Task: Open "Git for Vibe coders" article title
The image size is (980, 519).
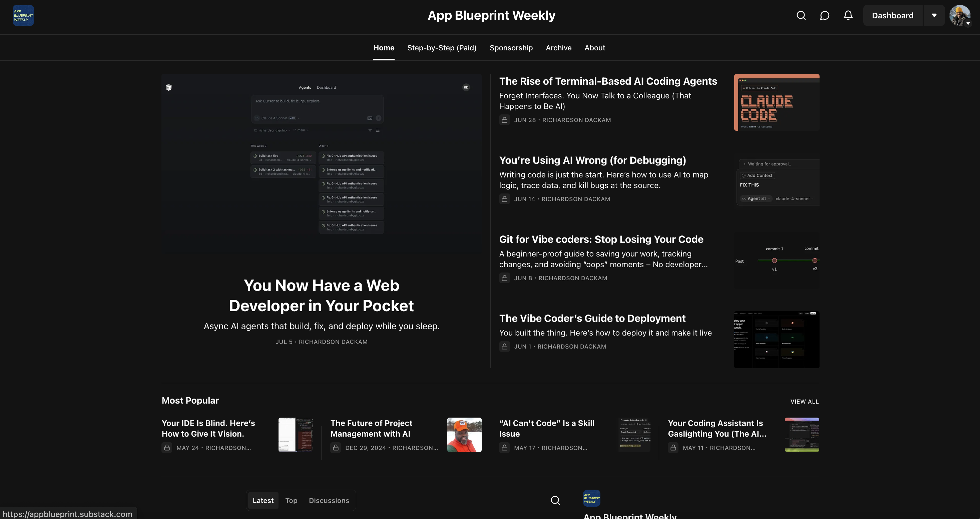Action: click(601, 239)
